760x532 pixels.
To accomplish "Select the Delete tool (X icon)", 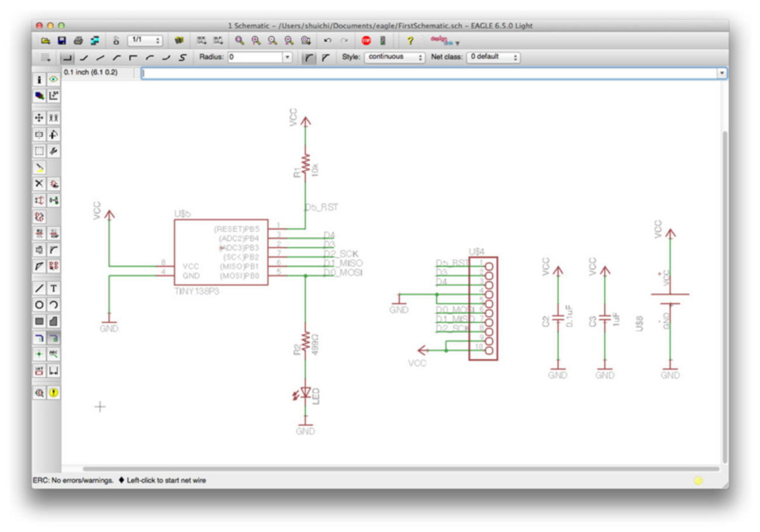I will tap(39, 184).
